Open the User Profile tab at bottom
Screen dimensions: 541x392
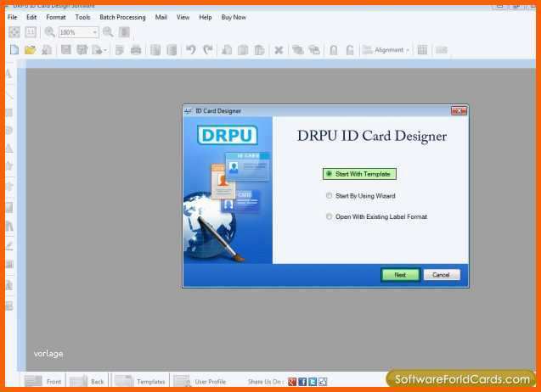(x=200, y=381)
